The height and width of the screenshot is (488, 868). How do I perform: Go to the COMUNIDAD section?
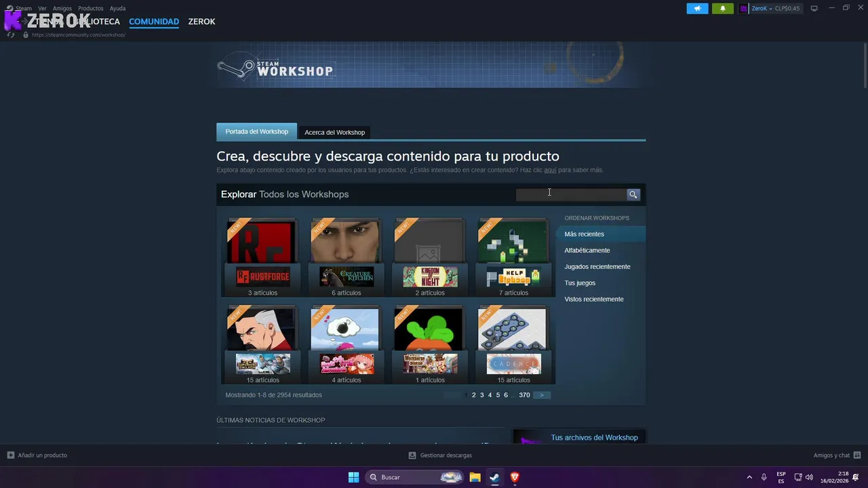coord(154,22)
